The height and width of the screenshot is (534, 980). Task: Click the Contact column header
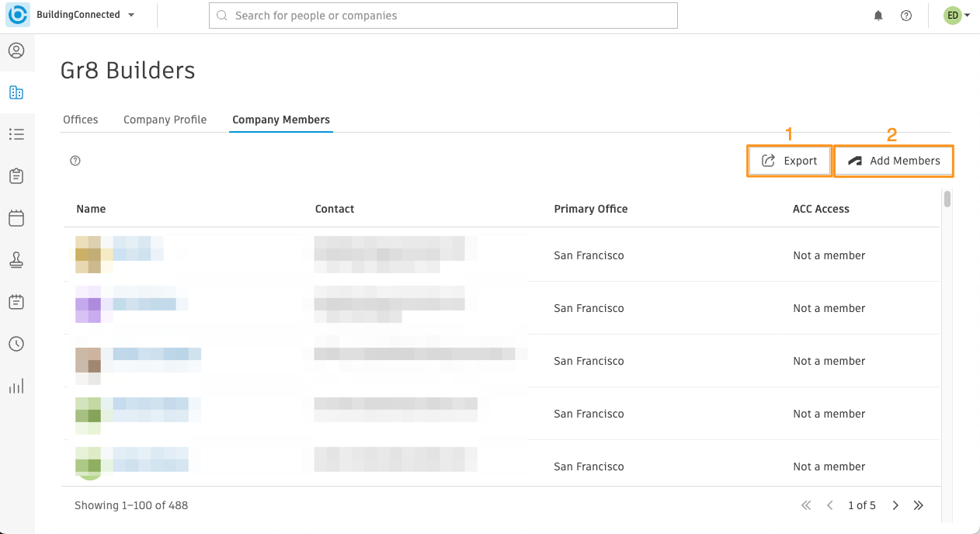[x=335, y=209]
